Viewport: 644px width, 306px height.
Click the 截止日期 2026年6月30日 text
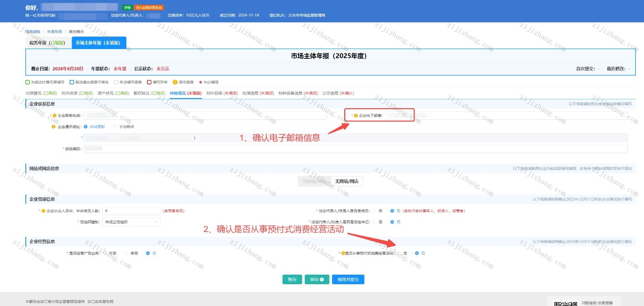57,69
